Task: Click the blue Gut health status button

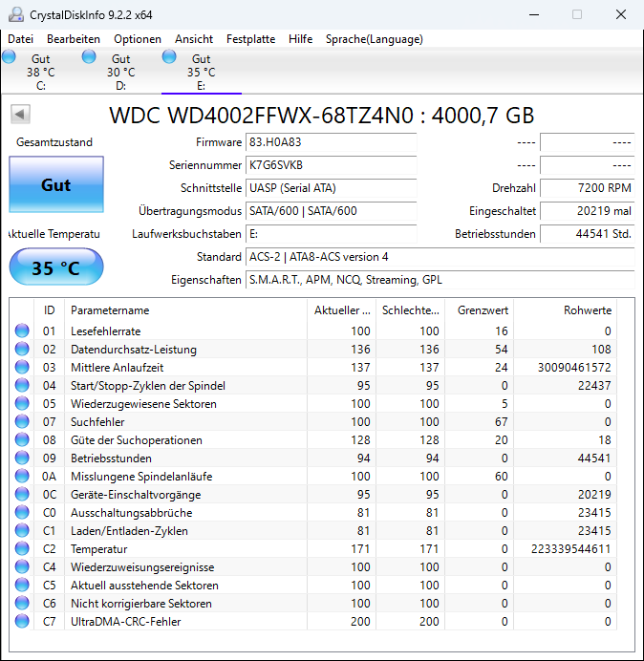Action: pyautogui.click(x=56, y=184)
